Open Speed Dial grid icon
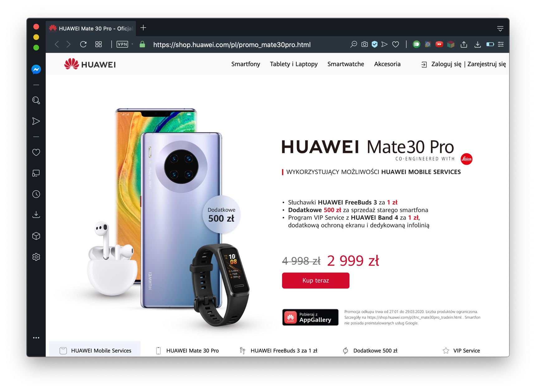Viewport: 536px width, 392px height. pos(98,44)
